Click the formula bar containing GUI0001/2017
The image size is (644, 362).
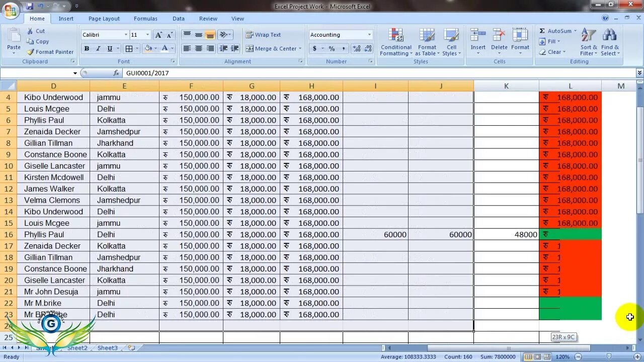click(x=379, y=73)
